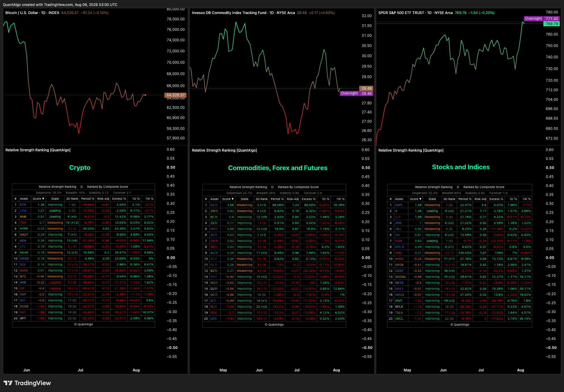The height and width of the screenshot is (392, 564).
Task: Sort by Score column in Crypto table
Action: 38,199
